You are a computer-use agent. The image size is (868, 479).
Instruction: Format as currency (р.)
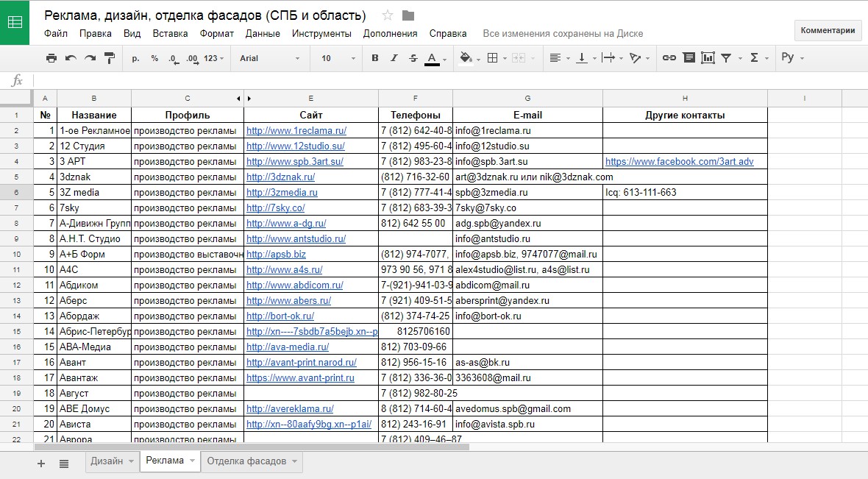pos(135,58)
